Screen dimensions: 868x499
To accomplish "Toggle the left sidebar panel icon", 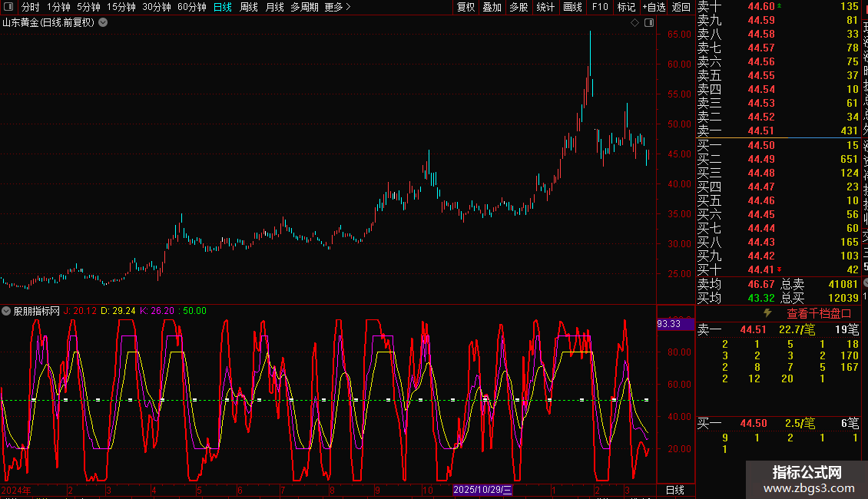I will (x=8, y=7).
